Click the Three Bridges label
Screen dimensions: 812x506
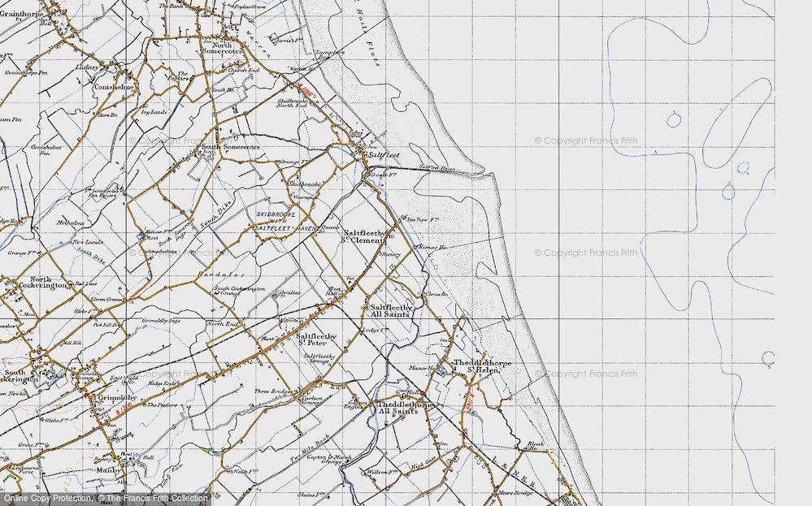tap(273, 391)
